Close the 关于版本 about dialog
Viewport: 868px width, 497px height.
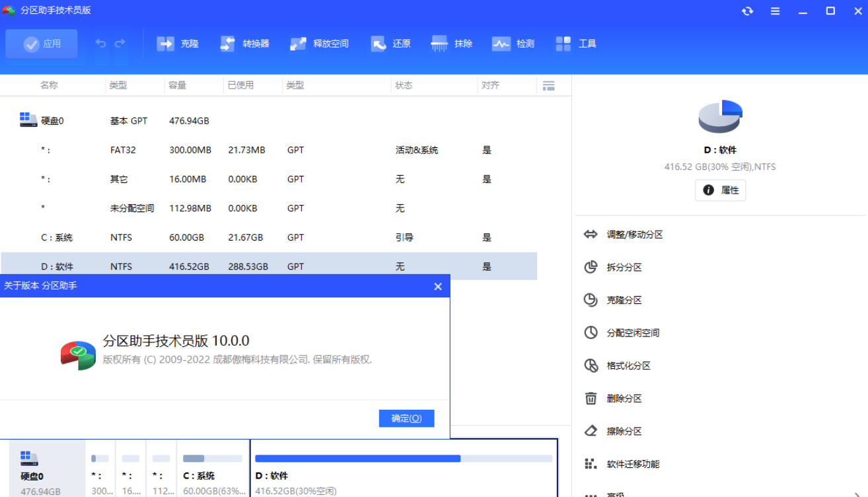[x=437, y=286]
